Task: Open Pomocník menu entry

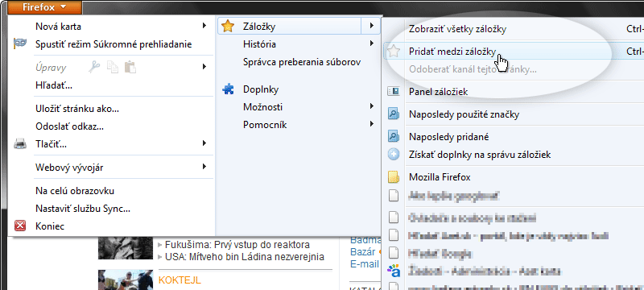Action: pyautogui.click(x=265, y=125)
